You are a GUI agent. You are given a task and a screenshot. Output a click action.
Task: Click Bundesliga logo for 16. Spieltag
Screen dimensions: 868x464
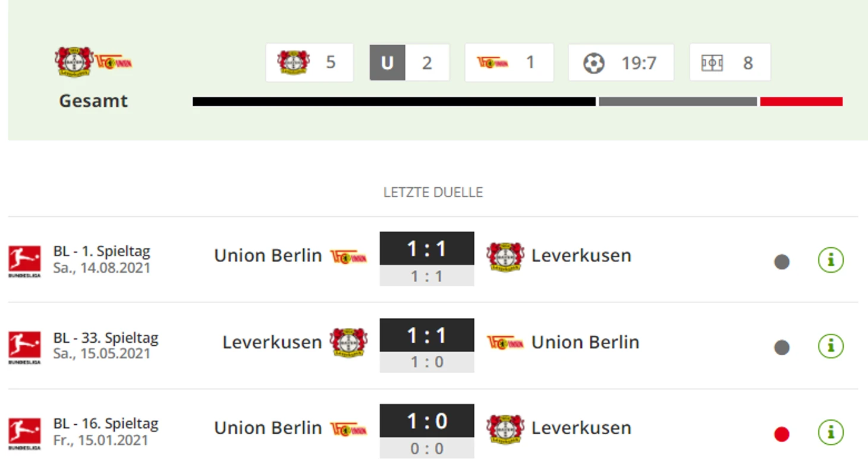point(24,434)
